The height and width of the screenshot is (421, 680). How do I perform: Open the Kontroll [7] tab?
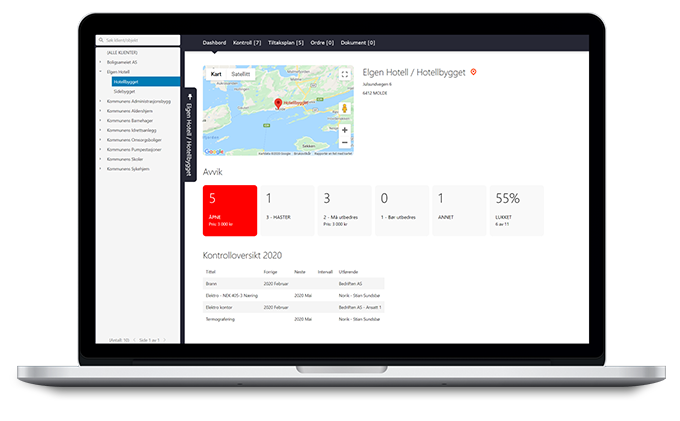point(246,43)
